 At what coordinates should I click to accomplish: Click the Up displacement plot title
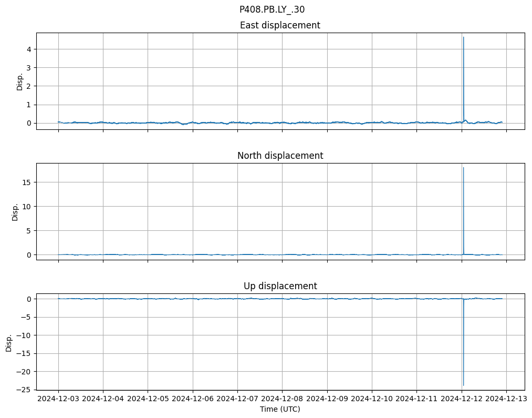point(280,286)
